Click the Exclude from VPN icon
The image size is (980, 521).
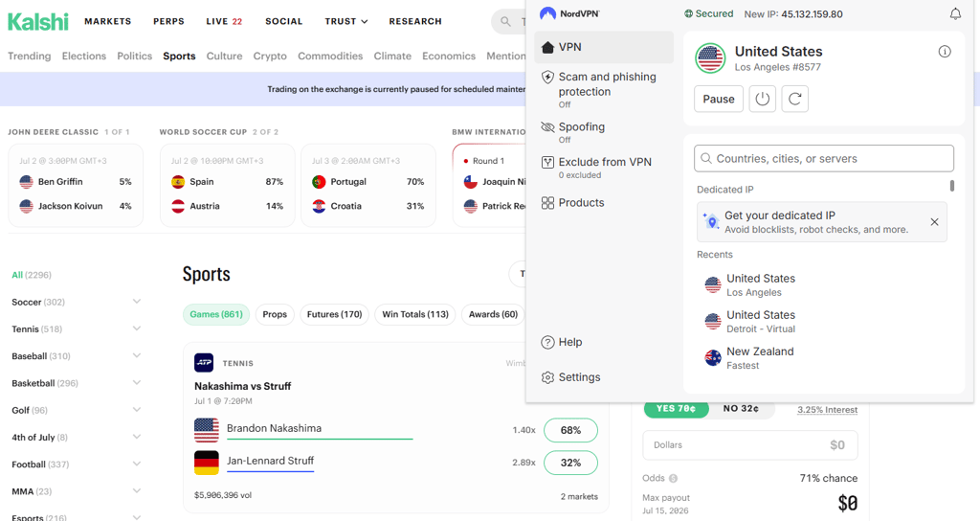[x=547, y=162]
